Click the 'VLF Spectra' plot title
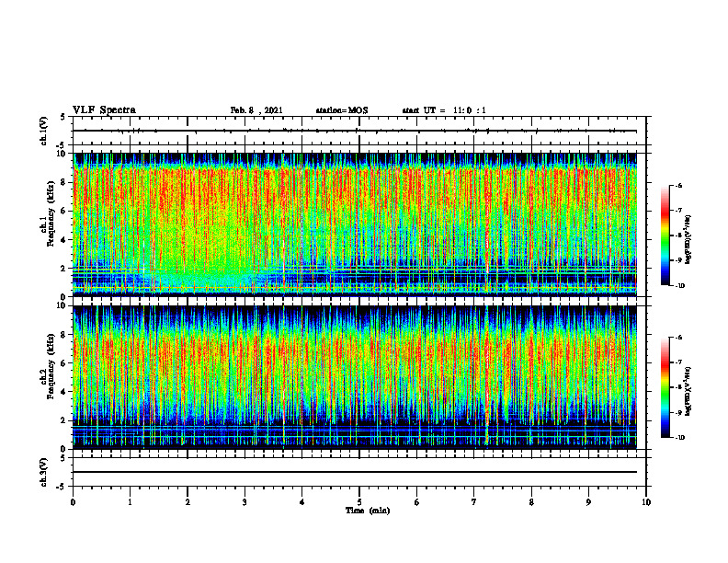Viewport: 728px width, 563px height. (104, 110)
